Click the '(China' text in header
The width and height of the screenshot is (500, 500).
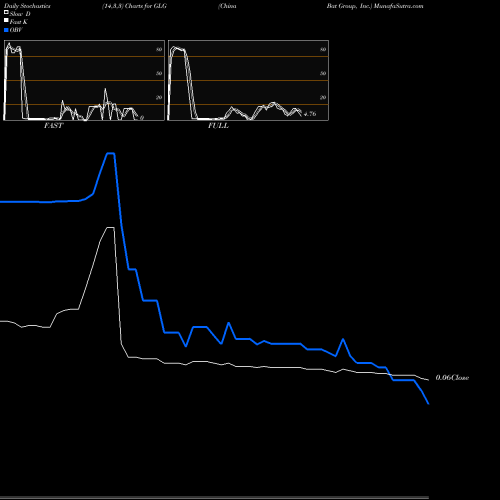point(227,6)
